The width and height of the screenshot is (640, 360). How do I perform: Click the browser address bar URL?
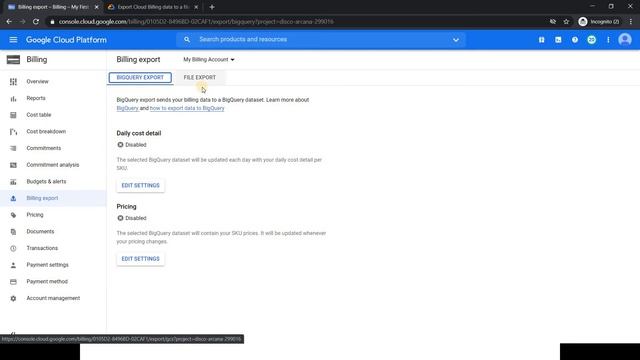tap(196, 22)
